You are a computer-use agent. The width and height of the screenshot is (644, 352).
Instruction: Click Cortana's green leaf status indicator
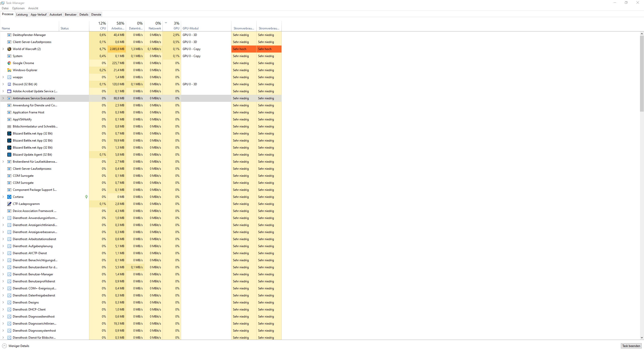(86, 197)
